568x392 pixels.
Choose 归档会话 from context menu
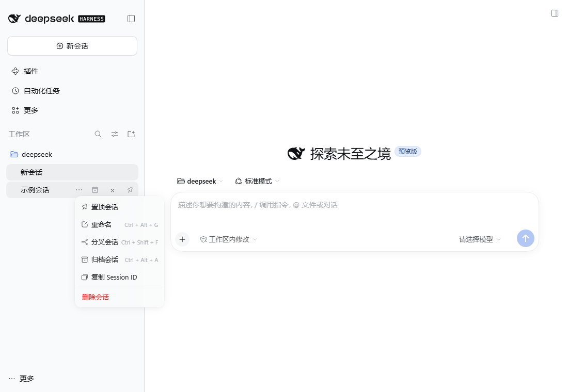119,260
